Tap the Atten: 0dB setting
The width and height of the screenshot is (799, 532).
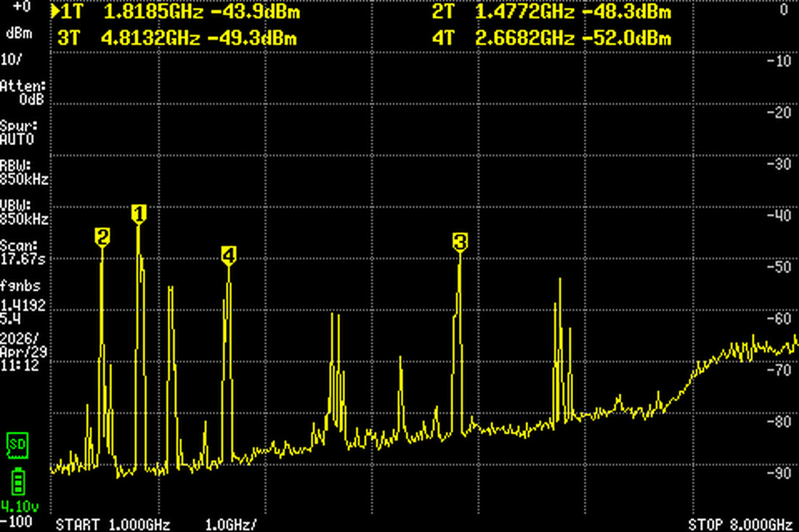pyautogui.click(x=23, y=93)
